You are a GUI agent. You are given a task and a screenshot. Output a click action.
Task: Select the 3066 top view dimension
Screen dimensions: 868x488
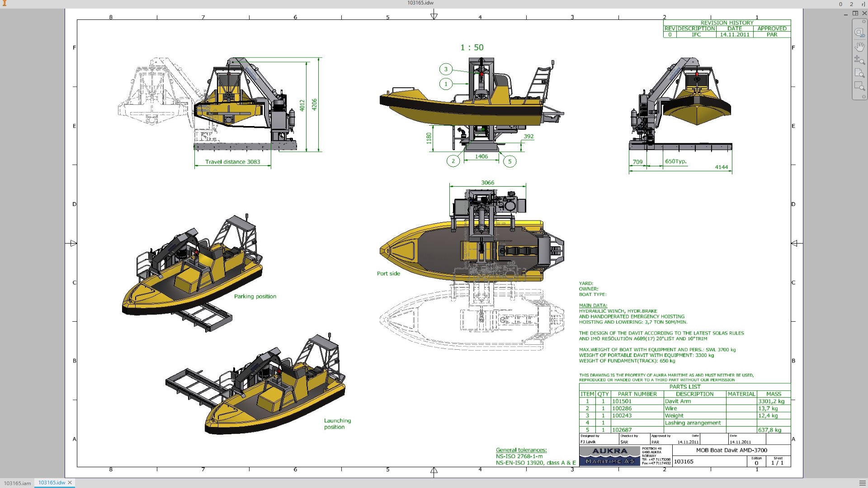pos(487,183)
